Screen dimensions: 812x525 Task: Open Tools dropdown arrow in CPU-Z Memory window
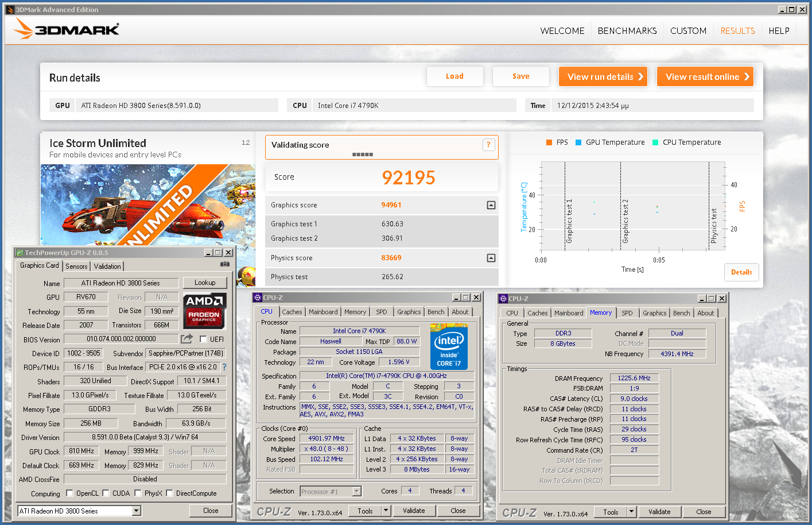tap(631, 512)
